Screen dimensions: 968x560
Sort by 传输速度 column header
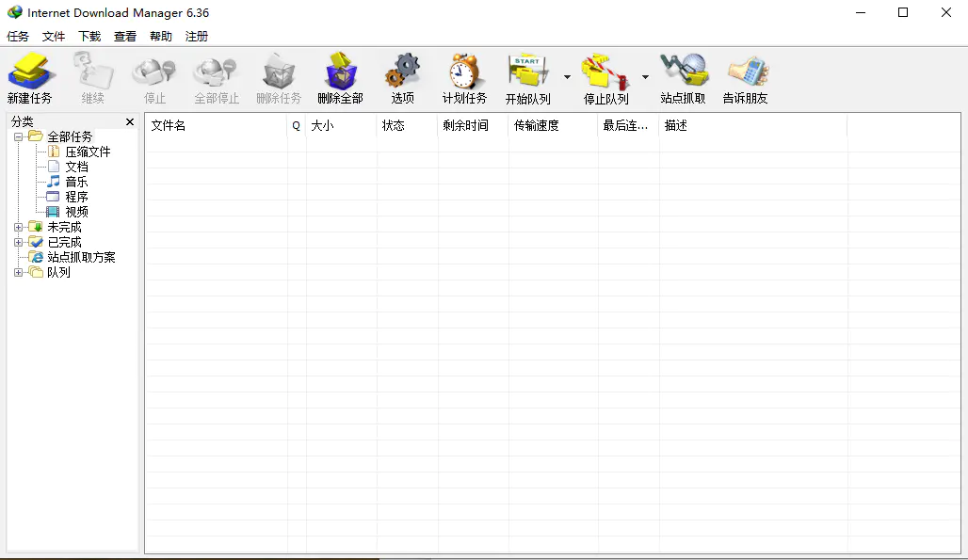click(x=553, y=126)
